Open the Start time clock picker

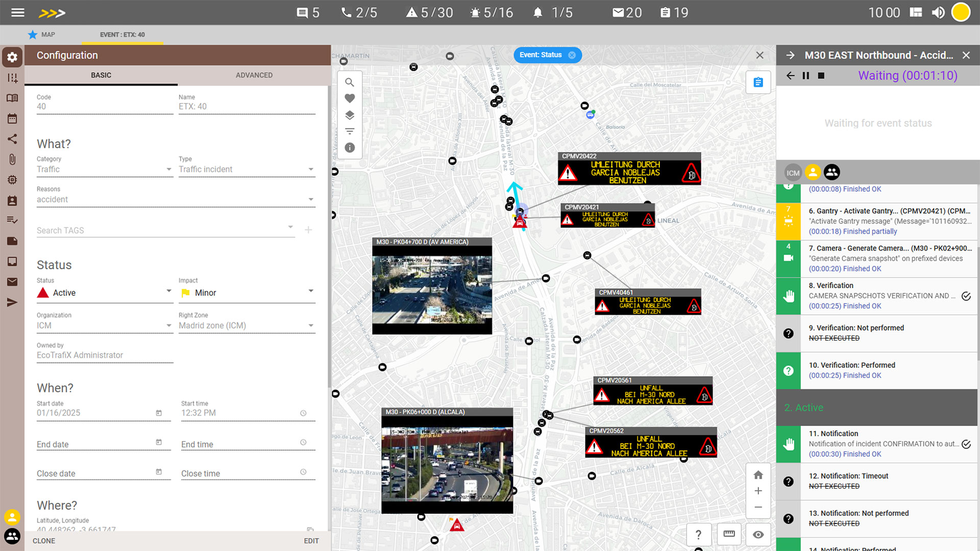(x=303, y=413)
